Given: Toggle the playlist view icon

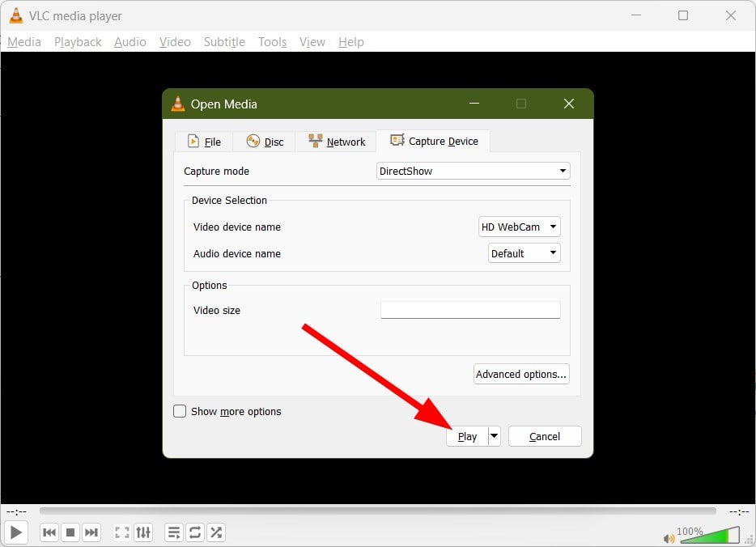Looking at the screenshot, I should click(173, 532).
